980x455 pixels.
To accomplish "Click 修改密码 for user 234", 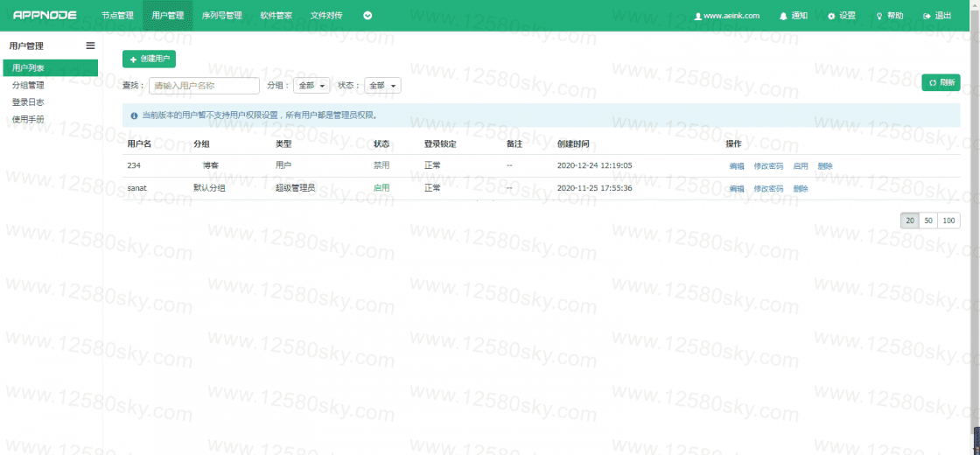I will click(768, 166).
